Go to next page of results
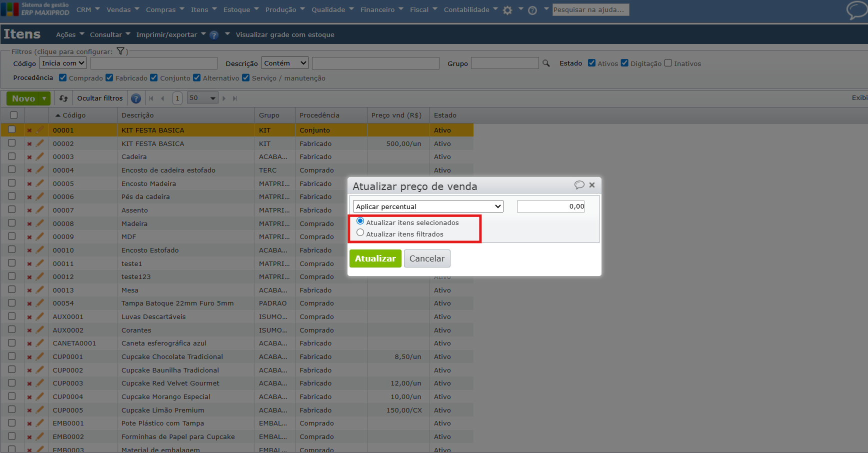The height and width of the screenshot is (453, 868). tap(224, 98)
